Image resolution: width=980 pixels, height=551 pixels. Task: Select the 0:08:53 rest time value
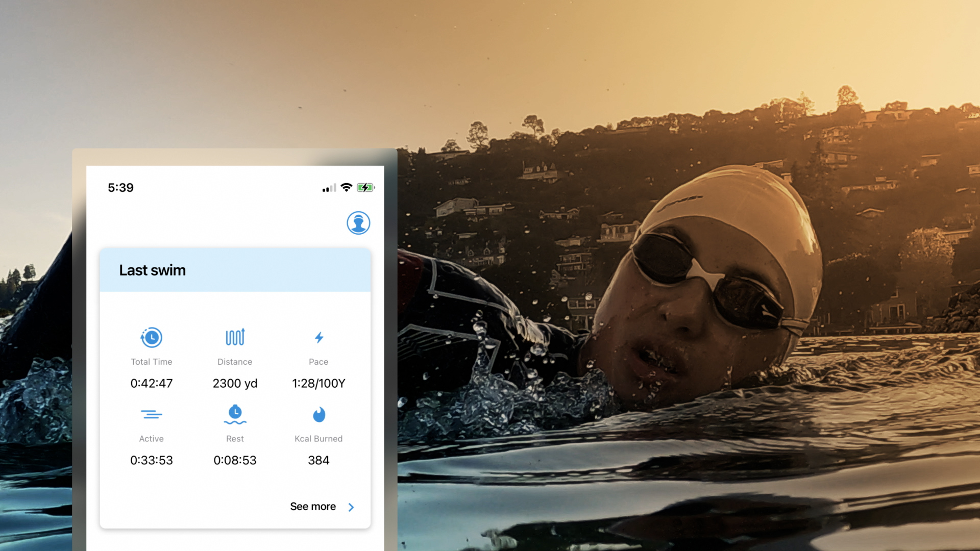pos(235,460)
